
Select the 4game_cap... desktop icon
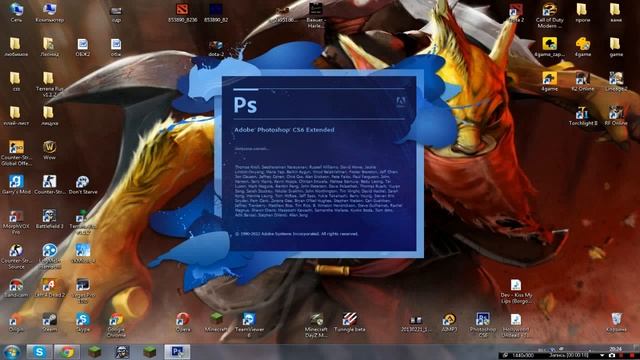point(549,47)
